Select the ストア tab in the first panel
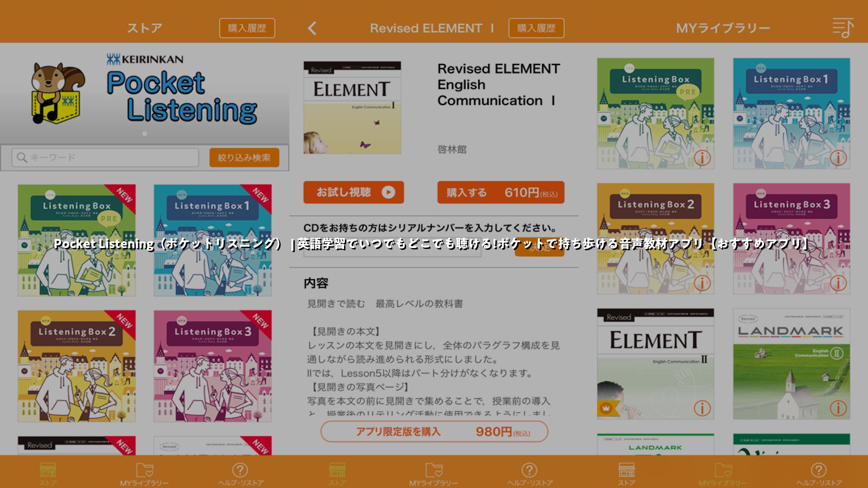 pyautogui.click(x=48, y=474)
